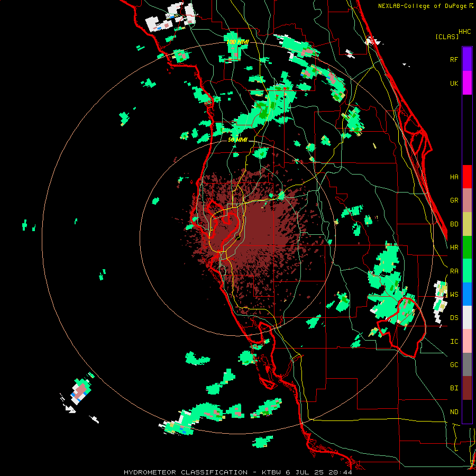The image size is (476, 476).
Task: Click the 50 NMI range ring label
Action: pyautogui.click(x=237, y=140)
